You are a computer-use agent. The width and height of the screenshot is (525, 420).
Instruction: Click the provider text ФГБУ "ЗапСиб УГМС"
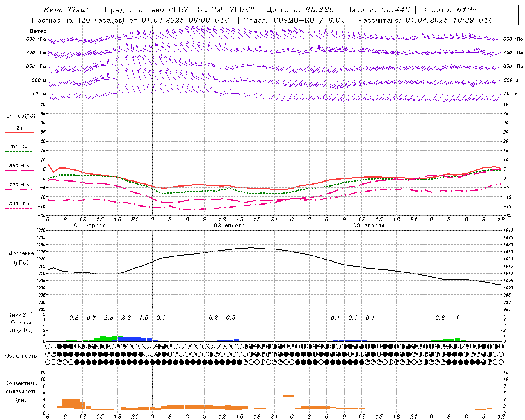coord(212,10)
